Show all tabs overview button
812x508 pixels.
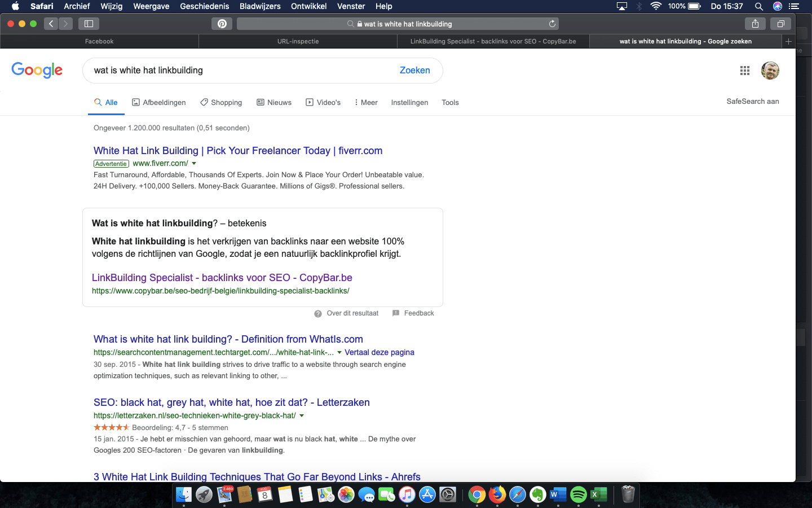tap(781, 24)
